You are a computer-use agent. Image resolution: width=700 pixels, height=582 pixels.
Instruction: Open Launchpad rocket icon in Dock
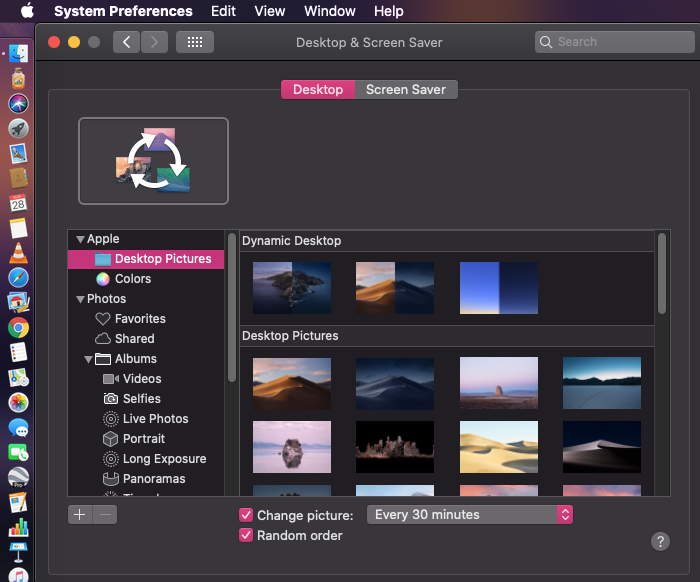[18, 129]
